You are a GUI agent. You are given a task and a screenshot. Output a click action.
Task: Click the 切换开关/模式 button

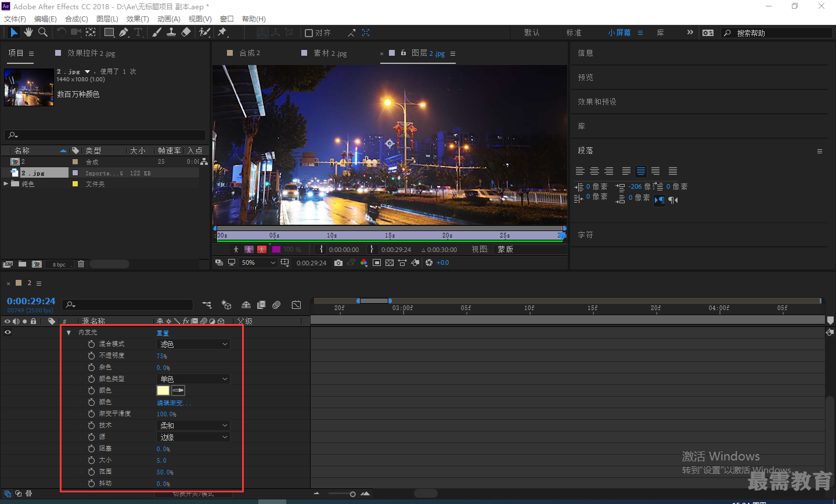point(193,494)
